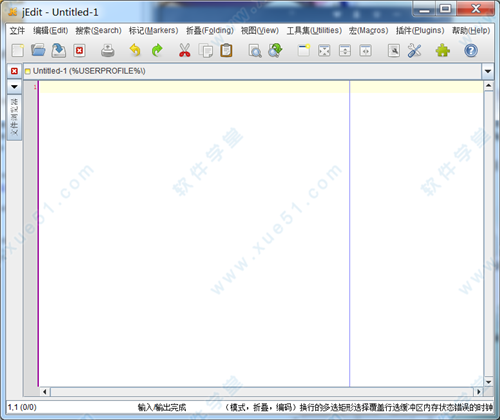Open the docking menu arrow on the left
Screen dimensions: 500x420
click(14, 87)
